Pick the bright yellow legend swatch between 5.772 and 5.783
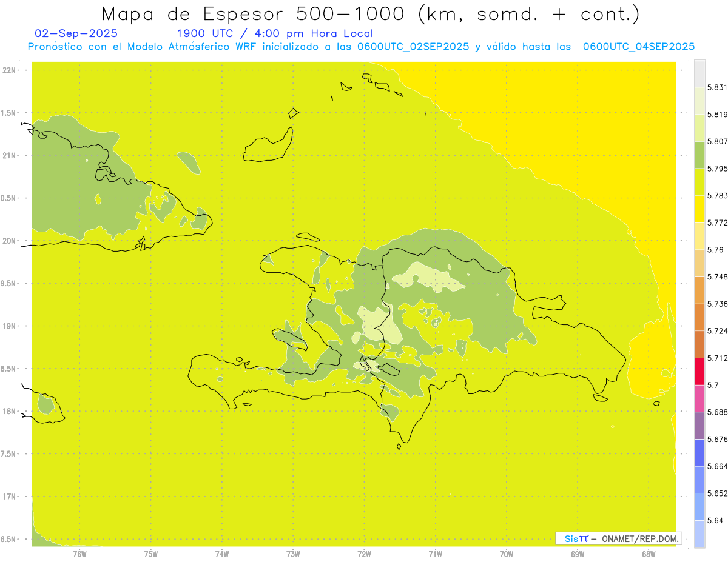This screenshot has height=562, width=728. [699, 209]
